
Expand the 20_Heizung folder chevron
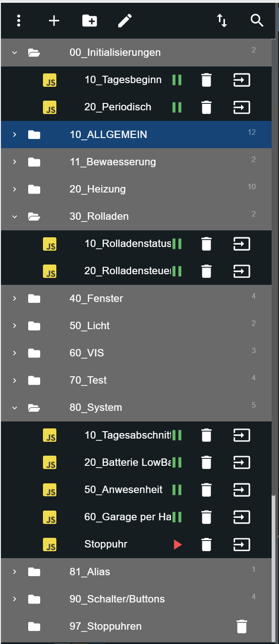tap(14, 189)
